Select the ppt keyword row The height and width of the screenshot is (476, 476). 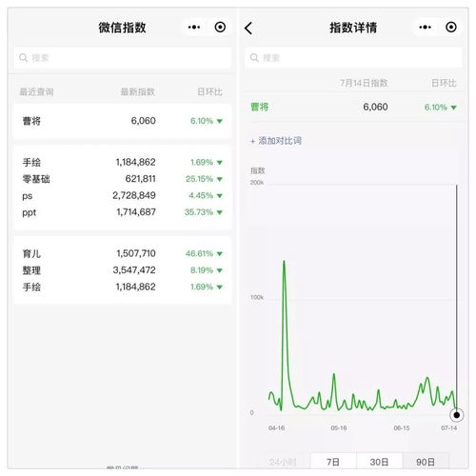click(122, 212)
